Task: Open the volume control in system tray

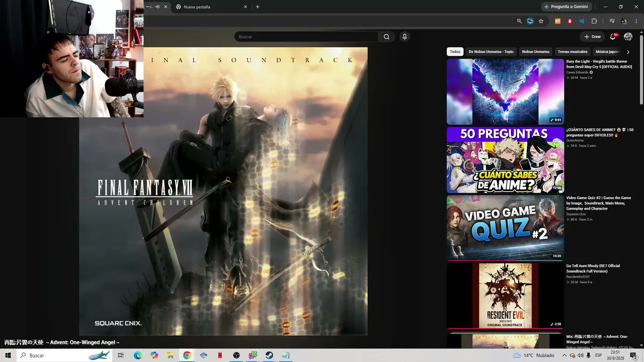Action: coord(581,355)
